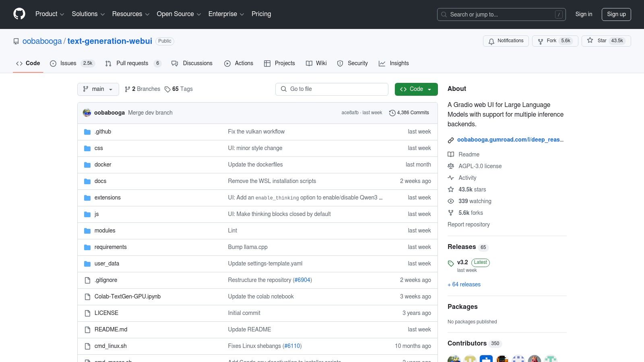
Task: Click the v3.2 release tag icon
Action: [x=451, y=263]
